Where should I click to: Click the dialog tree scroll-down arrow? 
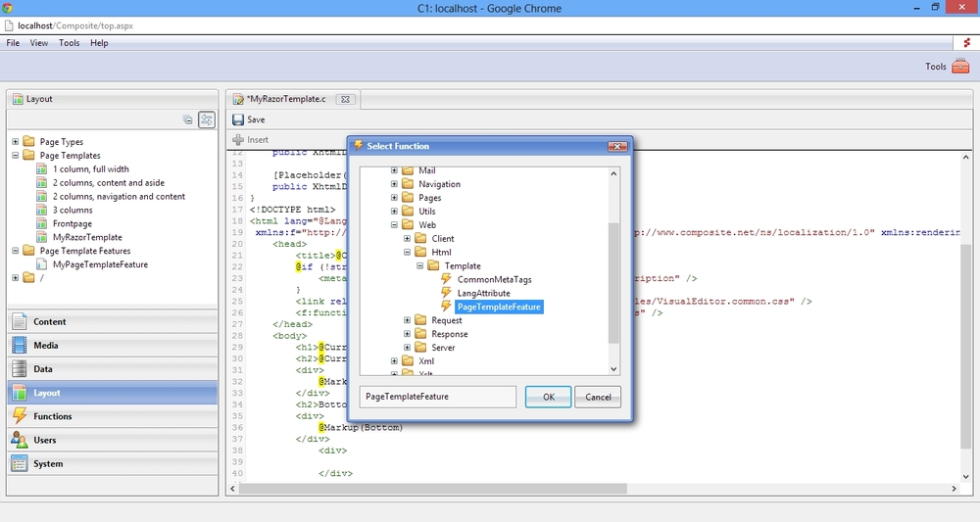[x=613, y=369]
